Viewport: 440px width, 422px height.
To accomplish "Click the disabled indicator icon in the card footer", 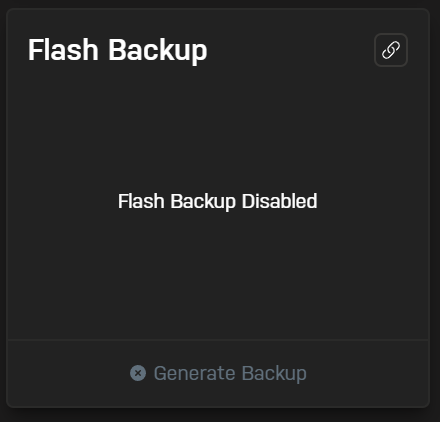I will point(138,373).
